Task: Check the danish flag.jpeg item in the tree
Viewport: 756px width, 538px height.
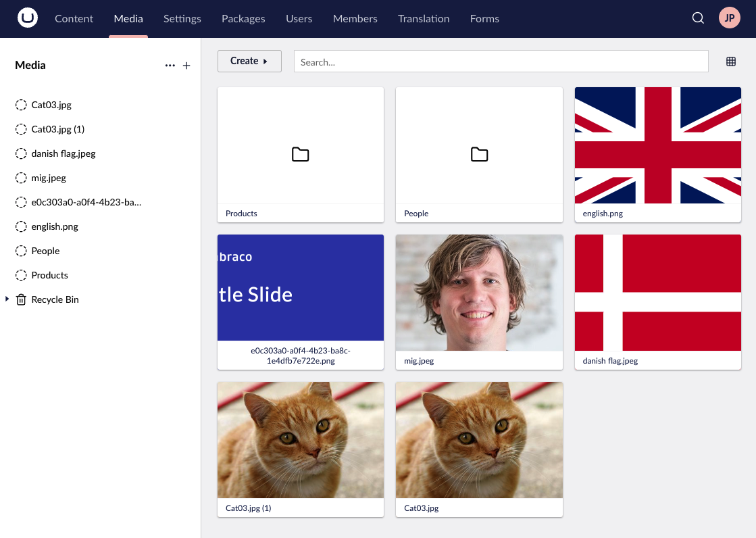Action: pos(21,153)
